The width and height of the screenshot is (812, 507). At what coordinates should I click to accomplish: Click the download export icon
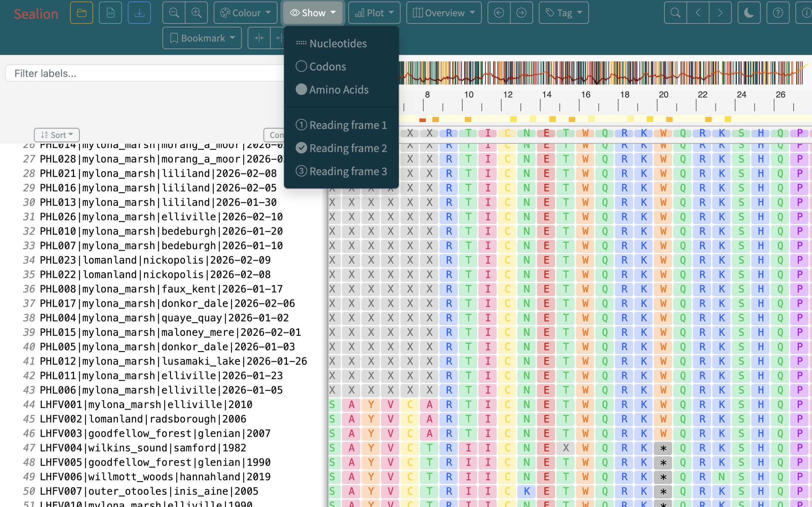139,13
